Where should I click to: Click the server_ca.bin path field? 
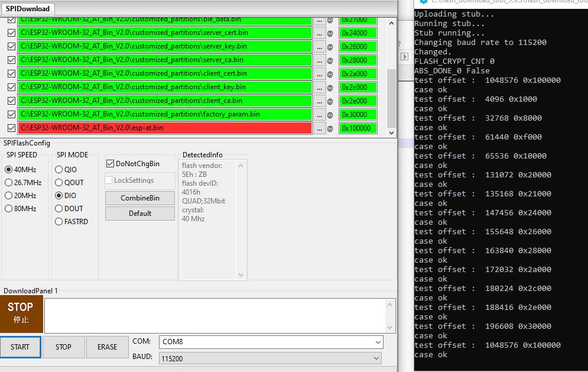(x=165, y=60)
